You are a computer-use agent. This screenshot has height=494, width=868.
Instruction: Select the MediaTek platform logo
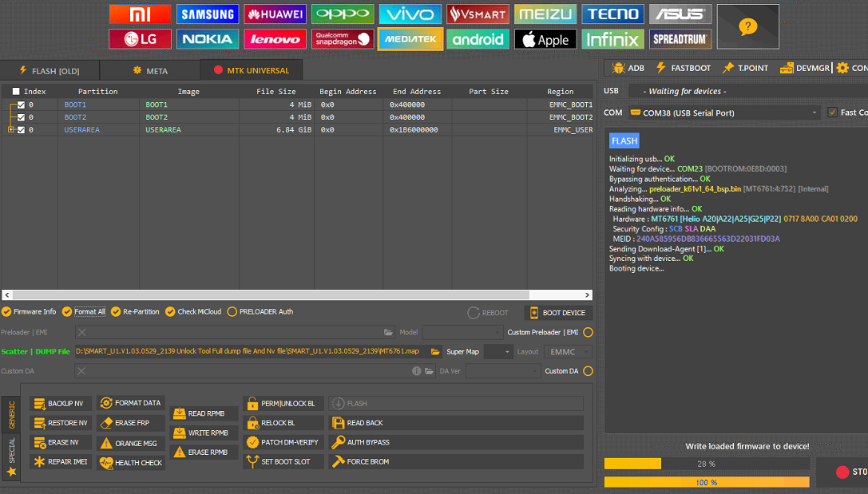tap(410, 39)
